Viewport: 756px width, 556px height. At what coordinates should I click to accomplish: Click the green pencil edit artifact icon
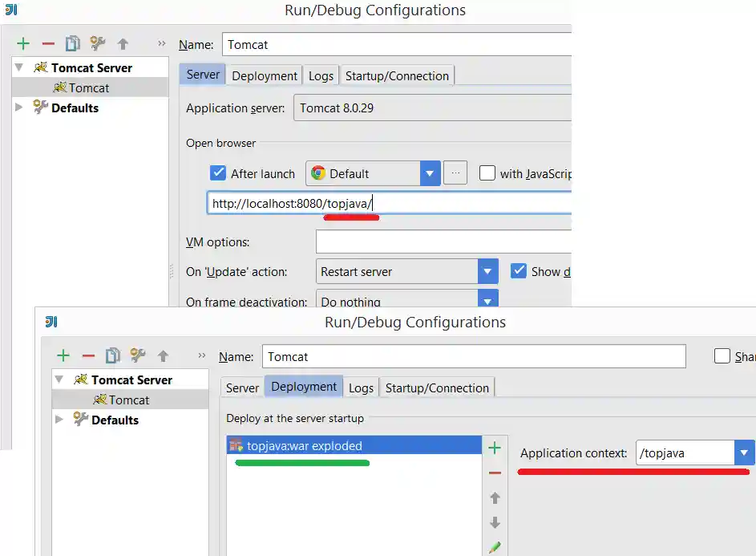495,547
